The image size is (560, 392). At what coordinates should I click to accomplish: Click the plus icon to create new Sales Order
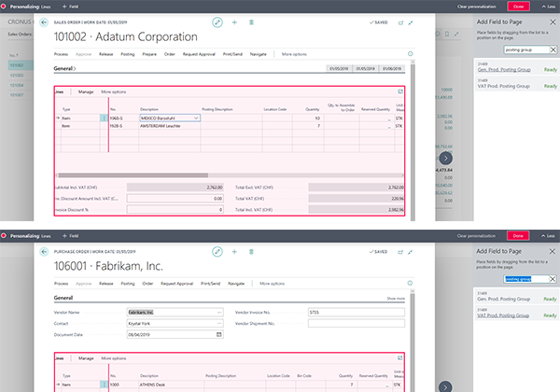pos(235,20)
